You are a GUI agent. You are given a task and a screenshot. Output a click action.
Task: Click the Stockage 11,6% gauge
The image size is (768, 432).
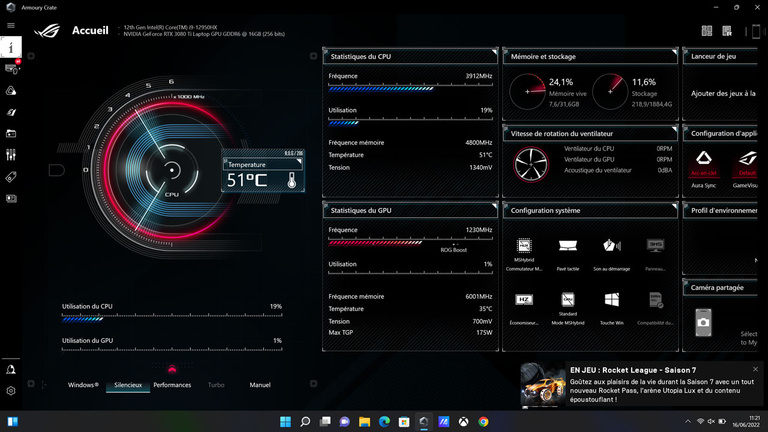[610, 91]
